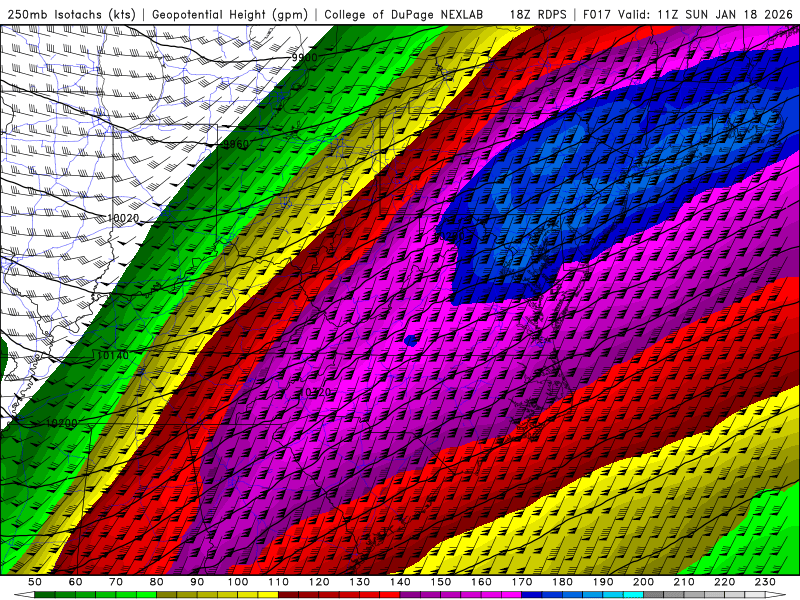Click the bright yellow swatch left of 110

click(268, 595)
